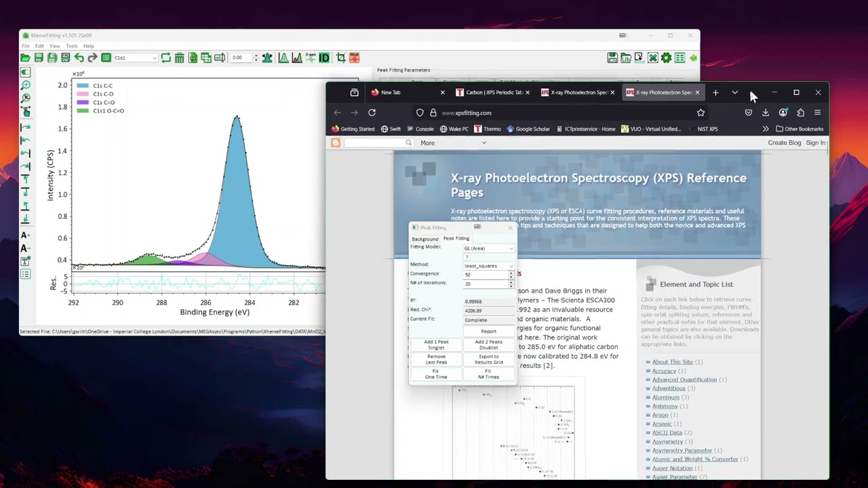868x488 pixels.
Task: Toggle the green switch at top of left sidebar
Action: (26, 72)
